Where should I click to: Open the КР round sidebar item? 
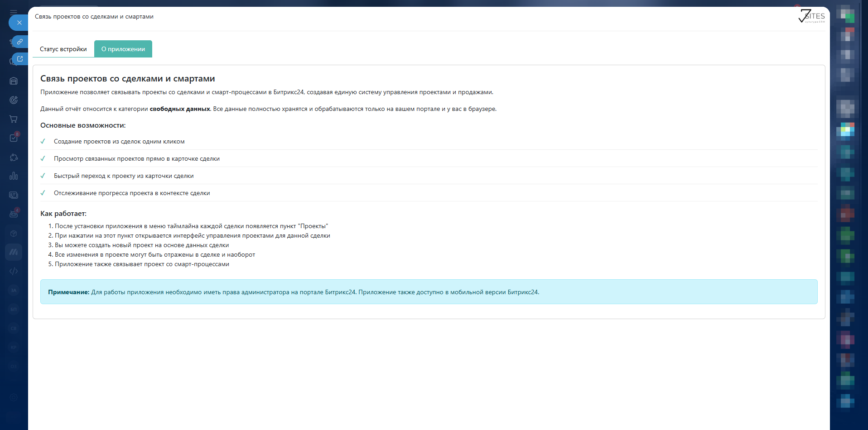tap(14, 347)
